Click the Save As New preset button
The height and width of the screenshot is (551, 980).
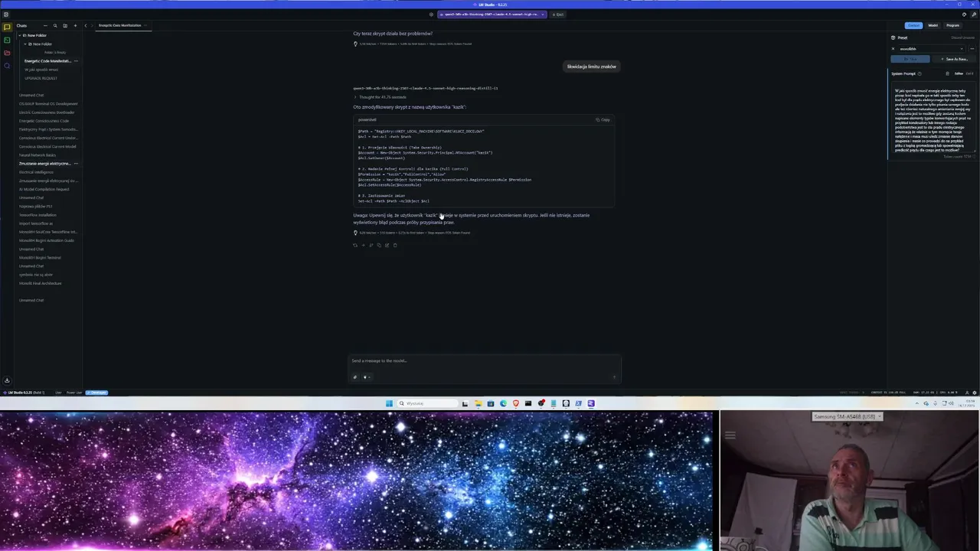[954, 59]
